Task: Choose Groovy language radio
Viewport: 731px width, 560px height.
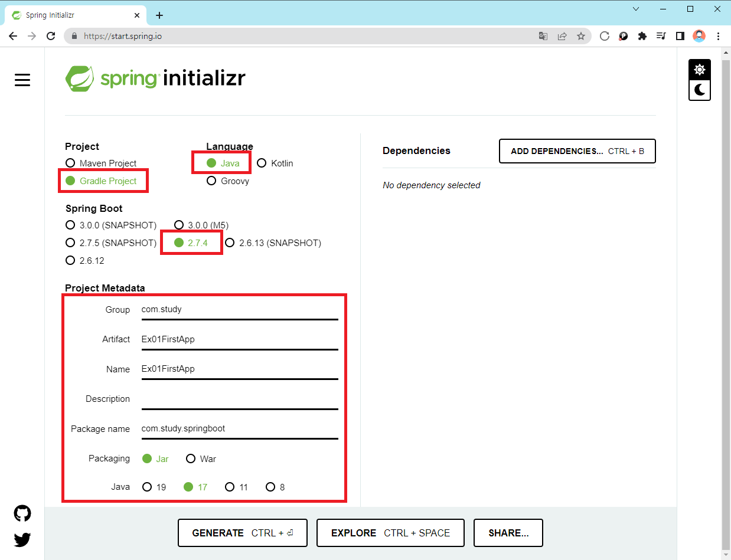Action: point(228,181)
